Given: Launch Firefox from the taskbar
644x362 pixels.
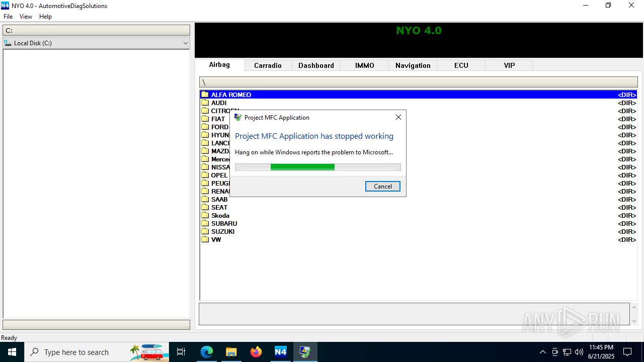Looking at the screenshot, I should [256, 352].
